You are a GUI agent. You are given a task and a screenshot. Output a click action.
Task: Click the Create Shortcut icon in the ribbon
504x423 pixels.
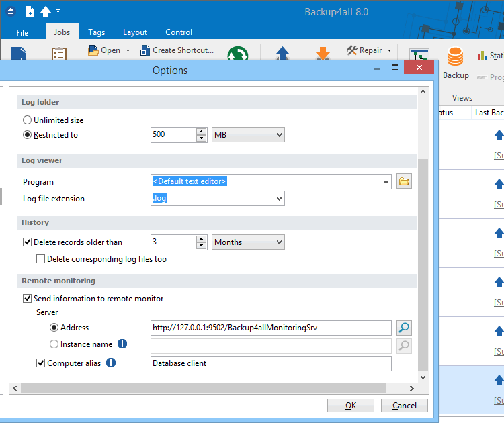145,50
